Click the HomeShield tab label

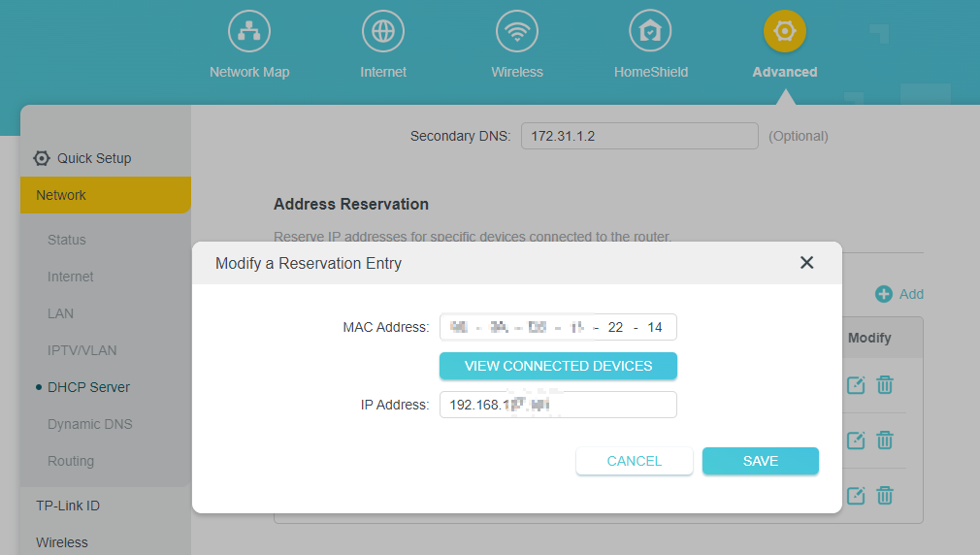pos(651,72)
